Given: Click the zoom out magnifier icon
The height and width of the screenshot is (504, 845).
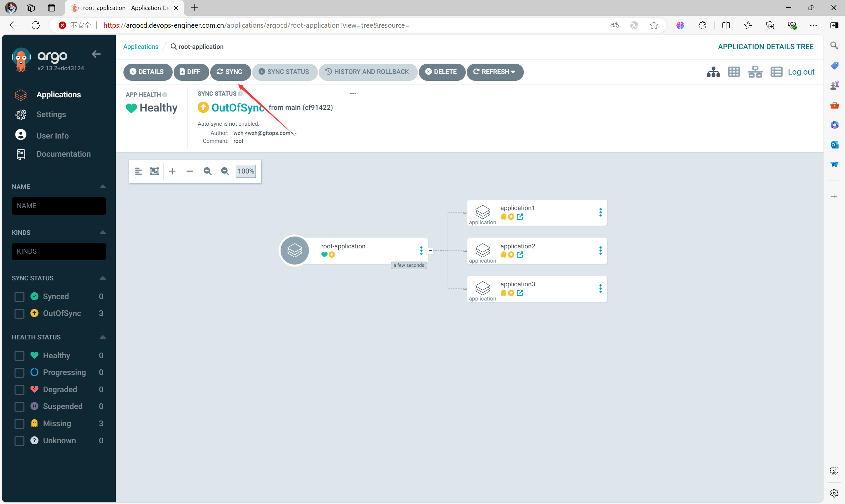Looking at the screenshot, I should tap(224, 171).
